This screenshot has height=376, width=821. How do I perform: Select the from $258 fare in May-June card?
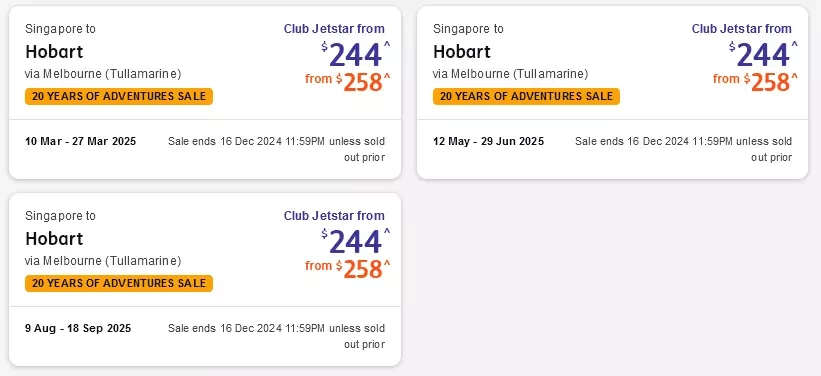coord(755,81)
